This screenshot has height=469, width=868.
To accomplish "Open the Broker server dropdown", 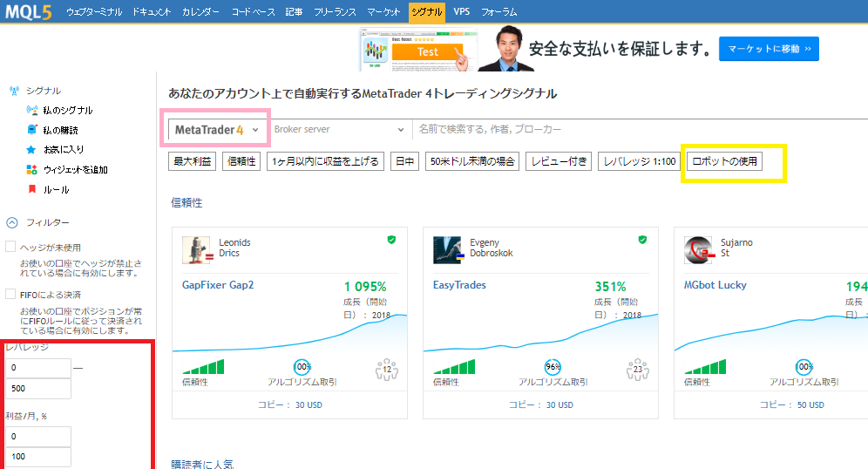I will coord(339,130).
